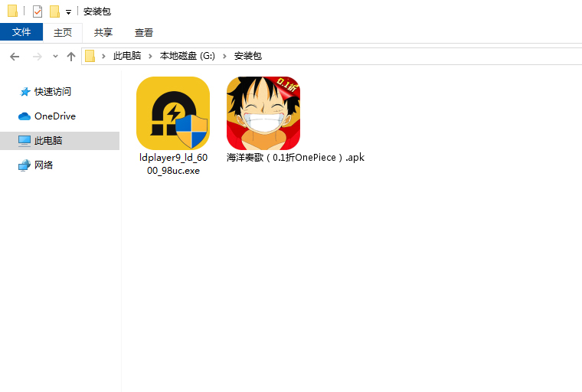Select the 海洋奏歌 apk file icon
582x392 pixels.
(x=263, y=113)
